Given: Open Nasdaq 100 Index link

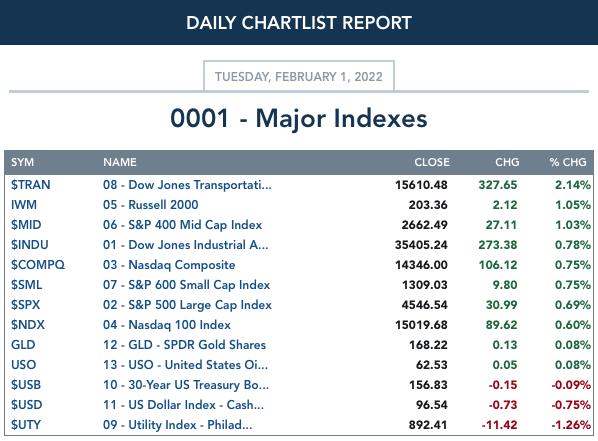Looking at the screenshot, I should tap(167, 325).
